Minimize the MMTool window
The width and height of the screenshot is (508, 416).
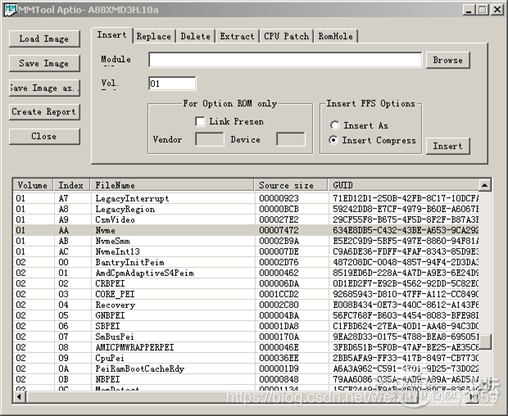[x=469, y=10]
